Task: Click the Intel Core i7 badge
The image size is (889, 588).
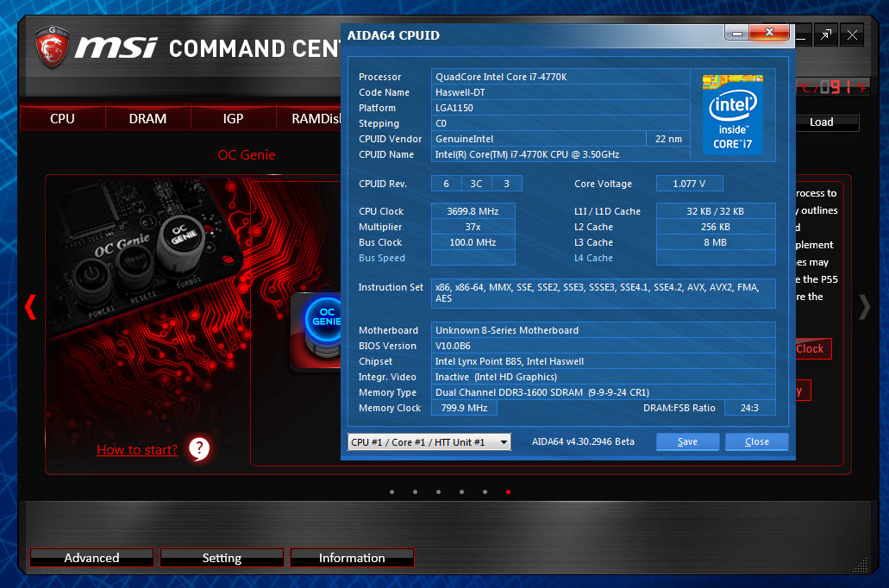Action: [x=733, y=115]
